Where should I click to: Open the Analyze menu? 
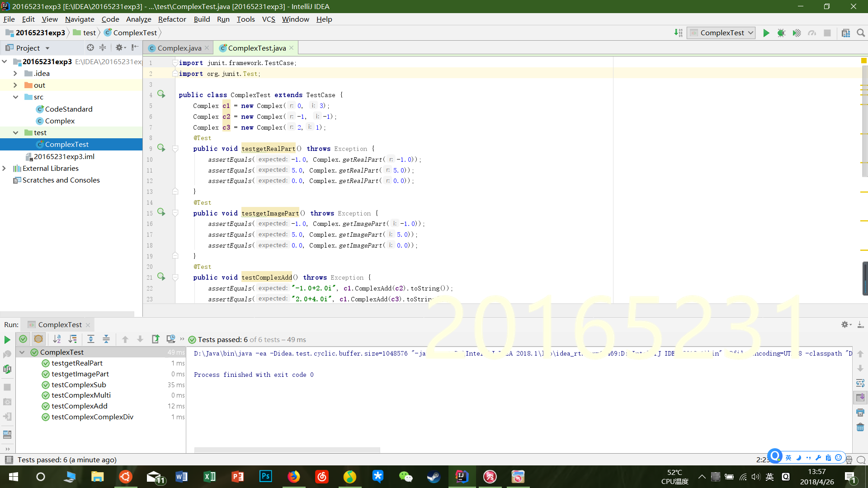[x=138, y=19]
